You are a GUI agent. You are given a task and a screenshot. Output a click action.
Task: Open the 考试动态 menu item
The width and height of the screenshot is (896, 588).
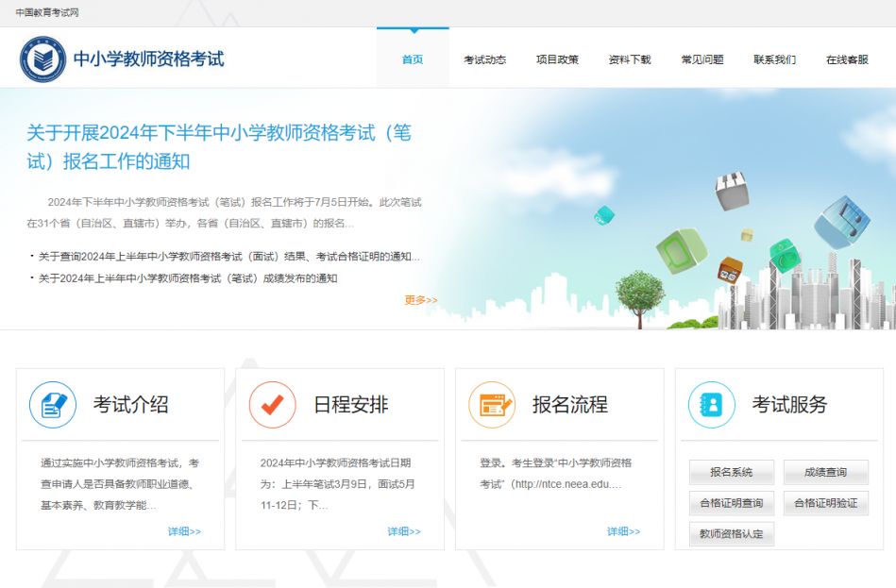pos(484,59)
